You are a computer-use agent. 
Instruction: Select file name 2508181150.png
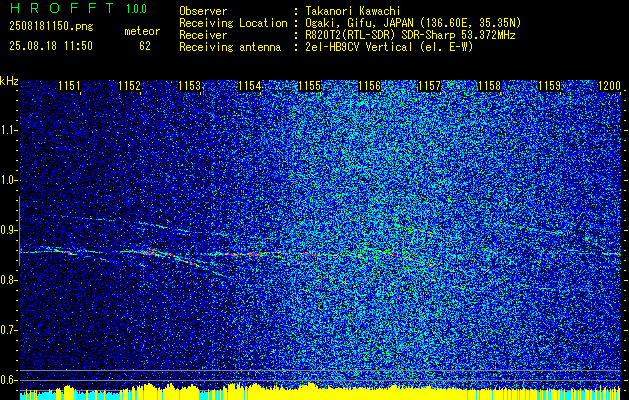coord(51,27)
